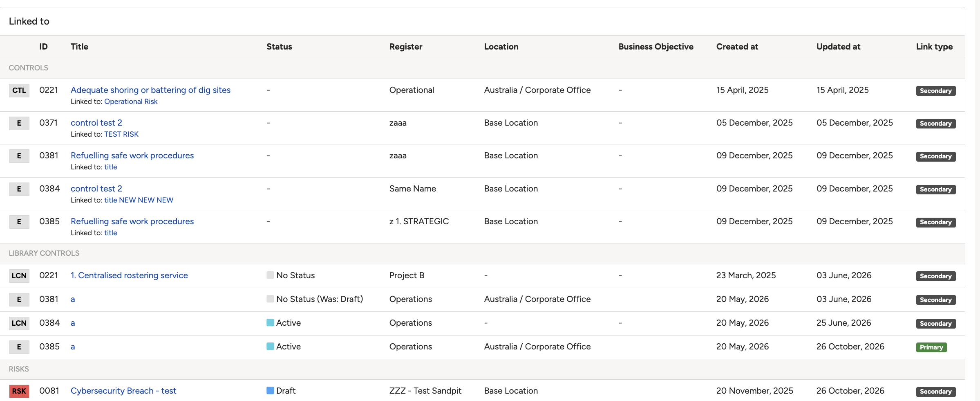Click the Status column header
Screen dimensions: 980x401
[x=279, y=47]
